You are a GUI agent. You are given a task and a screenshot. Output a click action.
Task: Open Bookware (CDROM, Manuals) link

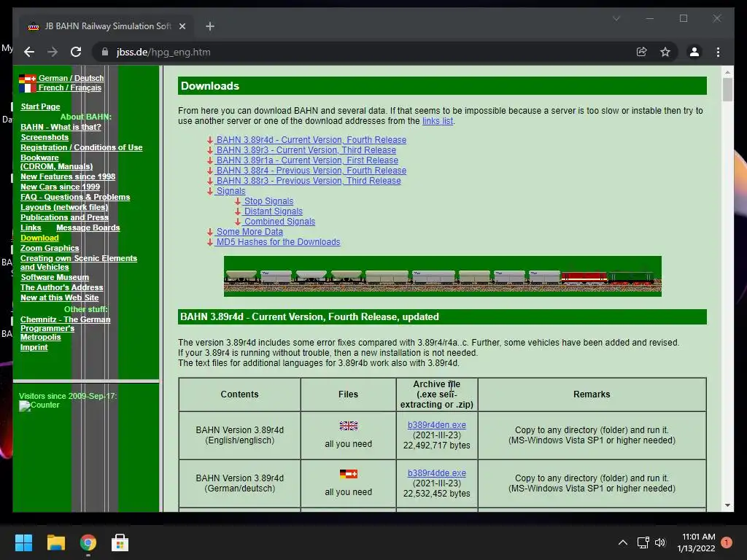click(56, 162)
